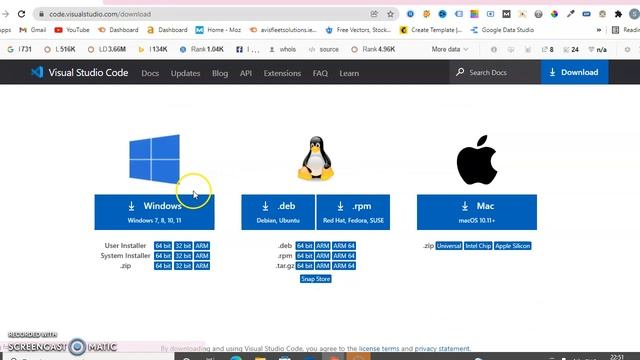
Task: Open the Docs menu item
Action: pos(150,73)
